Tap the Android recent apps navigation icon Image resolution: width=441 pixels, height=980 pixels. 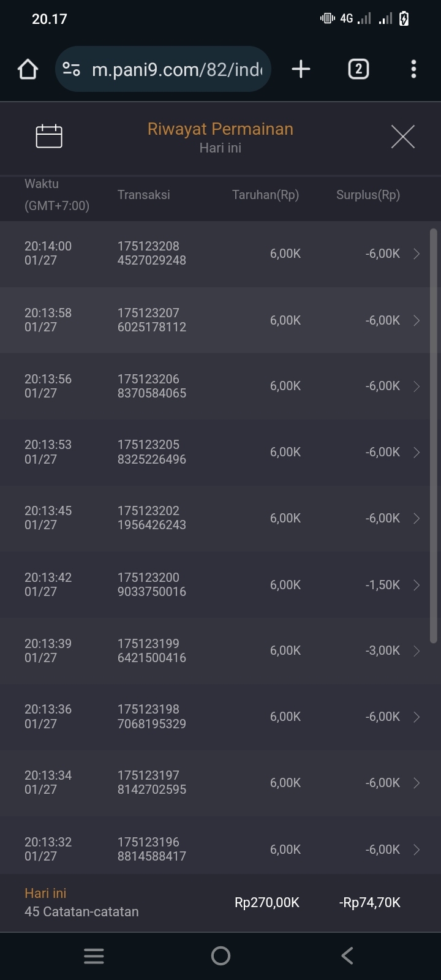click(x=94, y=956)
